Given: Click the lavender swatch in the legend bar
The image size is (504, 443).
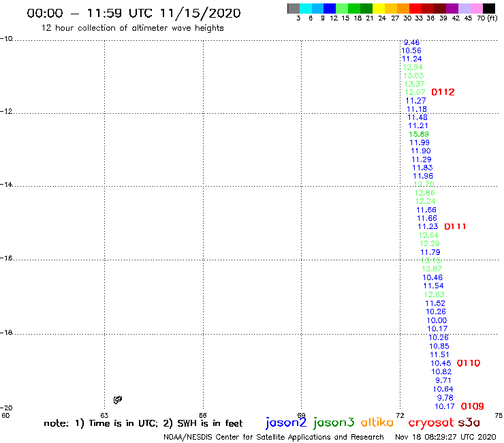Looking at the screenshot, I should [464, 8].
